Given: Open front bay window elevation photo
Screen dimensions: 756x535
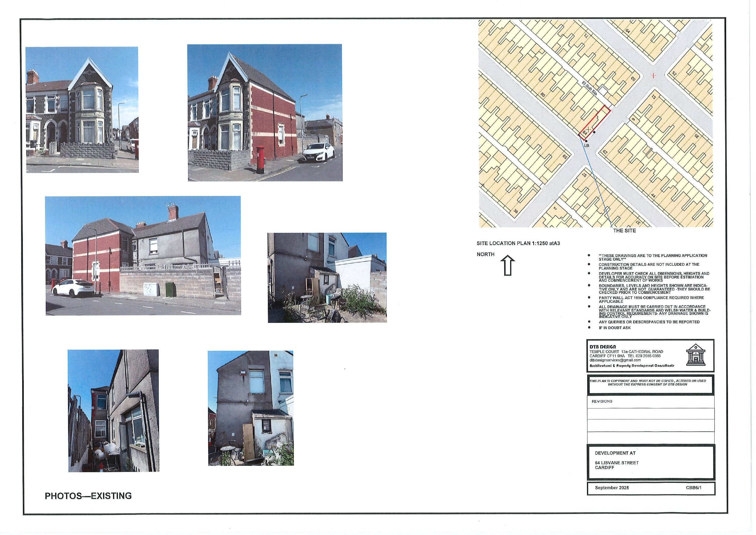Looking at the screenshot, I should click(82, 110).
